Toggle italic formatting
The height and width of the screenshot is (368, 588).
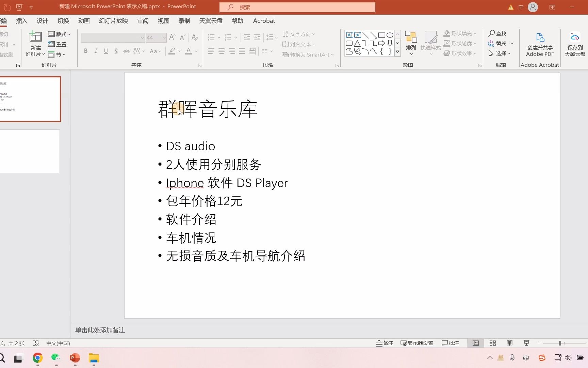(96, 51)
